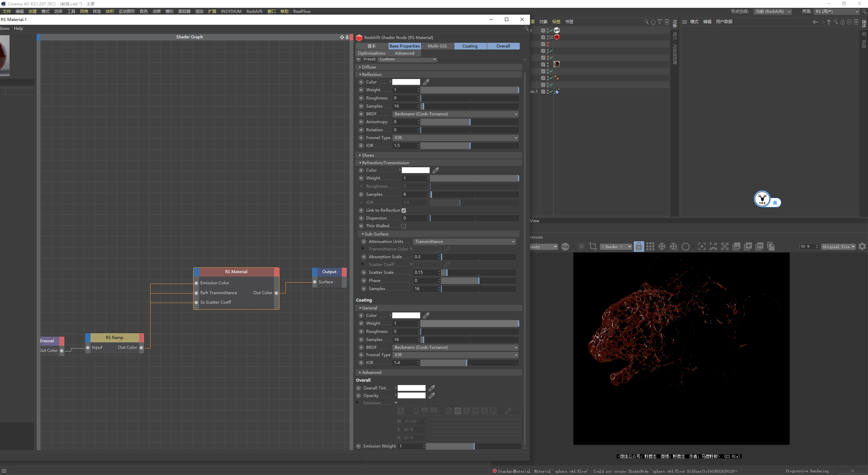Click the Overall Tint eyedropper icon
Viewport: 868px width, 475px height.
[x=432, y=388]
